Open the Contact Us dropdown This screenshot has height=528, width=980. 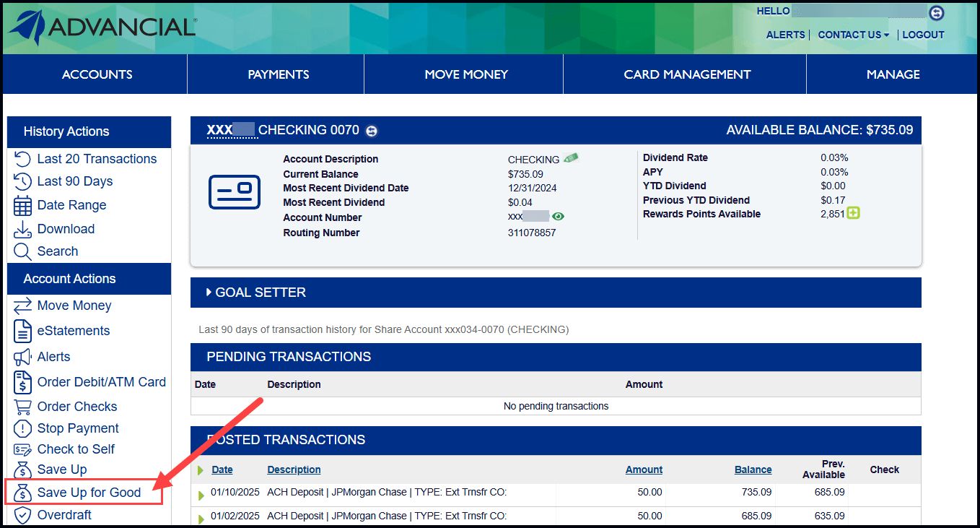click(x=853, y=35)
